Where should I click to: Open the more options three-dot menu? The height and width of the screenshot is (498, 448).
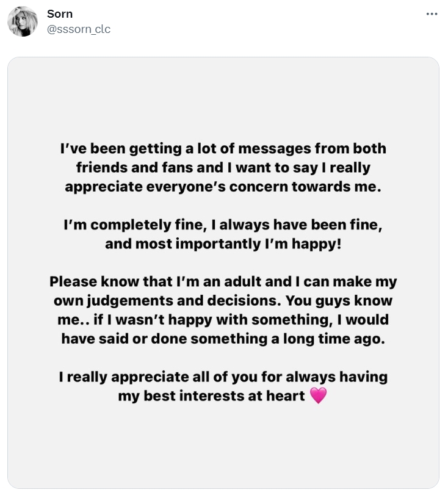[432, 14]
